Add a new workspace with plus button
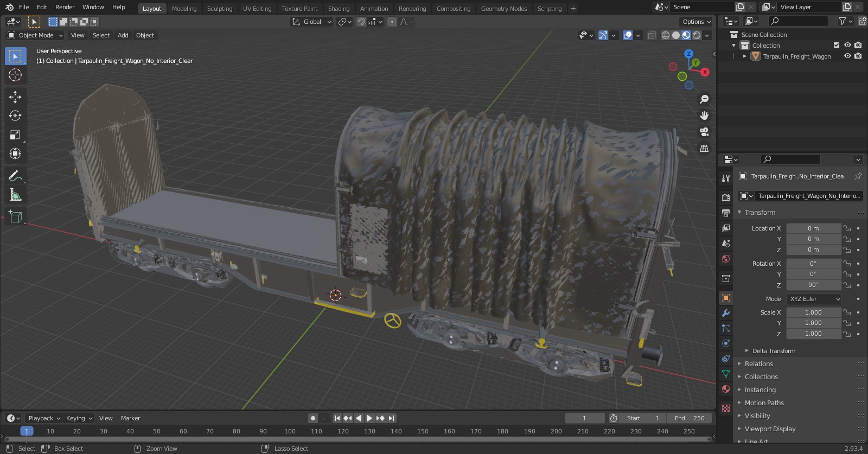This screenshot has width=868, height=454. pos(573,9)
